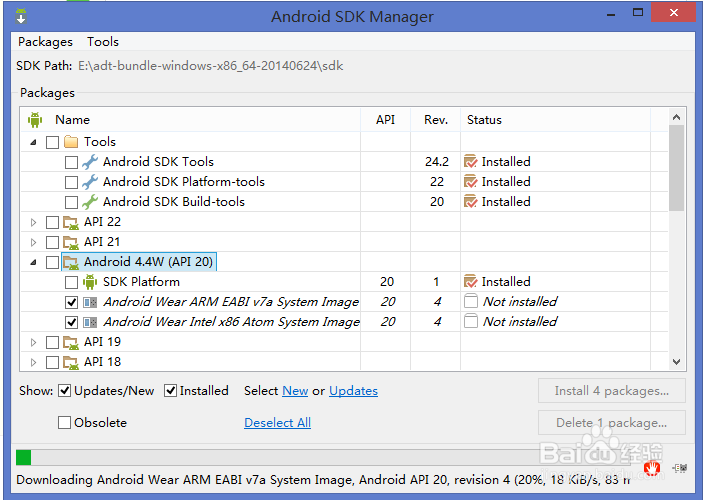Collapse the Android 4.4W (API 20) node

click(33, 262)
